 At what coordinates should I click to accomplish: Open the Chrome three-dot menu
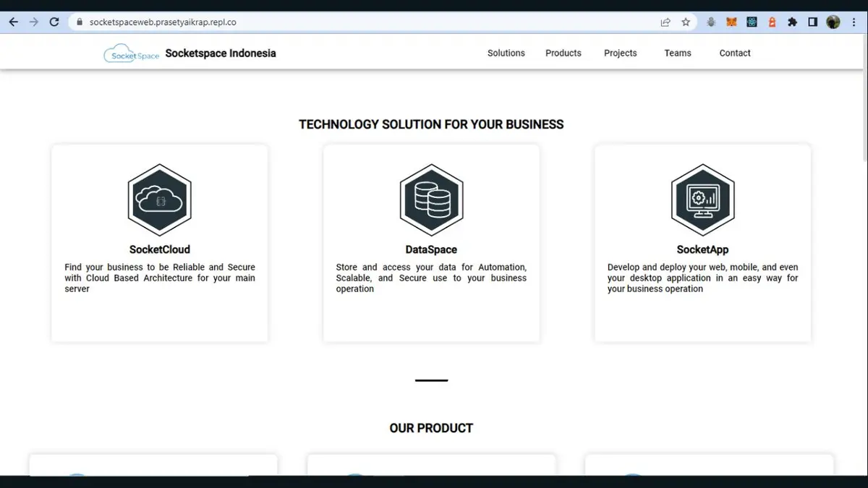[854, 22]
